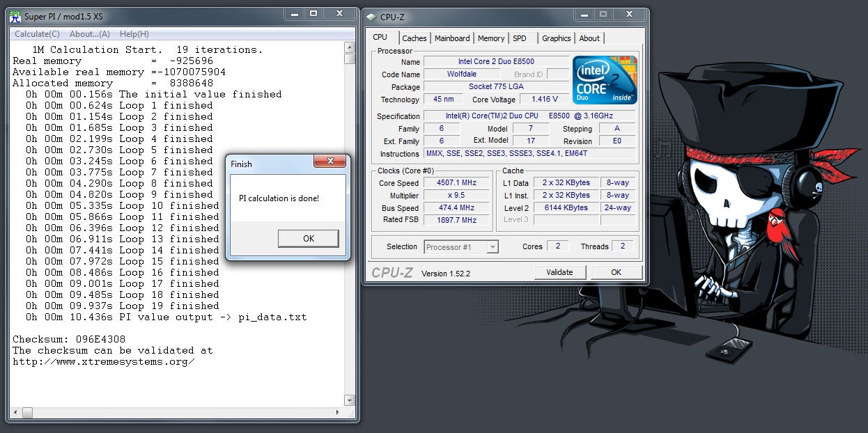
Task: Click the Rated FSB value '1897.7 MHz'
Action: click(x=456, y=220)
